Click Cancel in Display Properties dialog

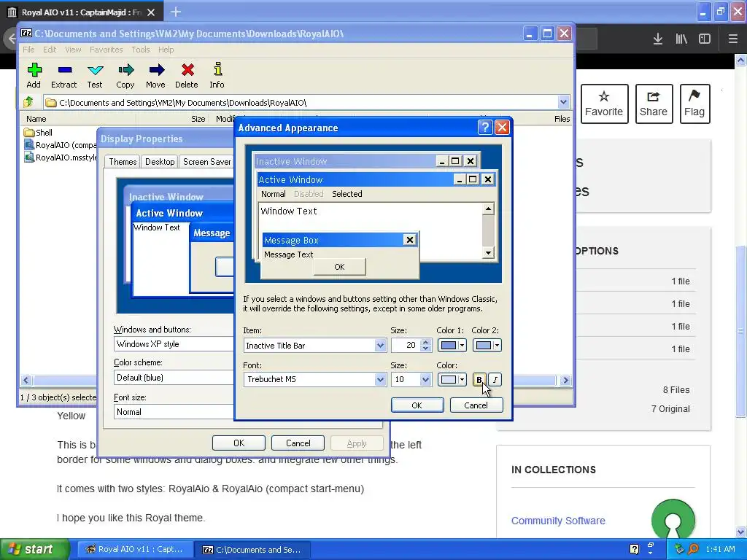coord(298,443)
